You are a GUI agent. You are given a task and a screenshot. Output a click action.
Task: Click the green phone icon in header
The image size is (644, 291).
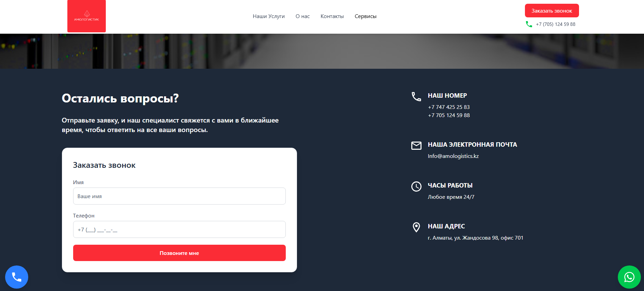(x=529, y=24)
